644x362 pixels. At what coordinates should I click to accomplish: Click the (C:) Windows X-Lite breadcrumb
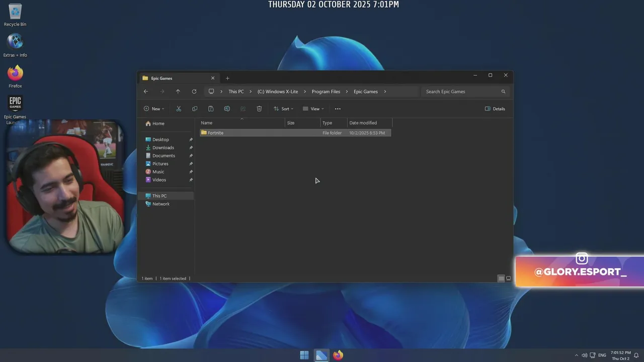pos(278,92)
